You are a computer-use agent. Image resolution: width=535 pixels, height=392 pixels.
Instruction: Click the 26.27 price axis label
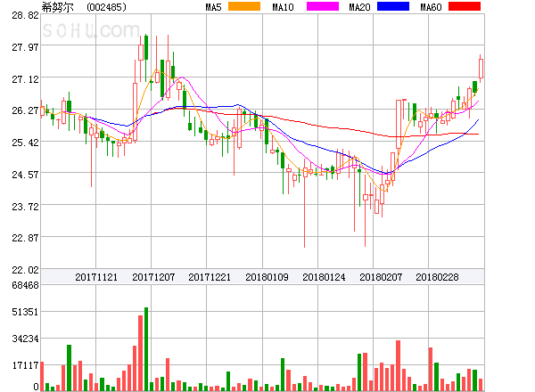25,110
